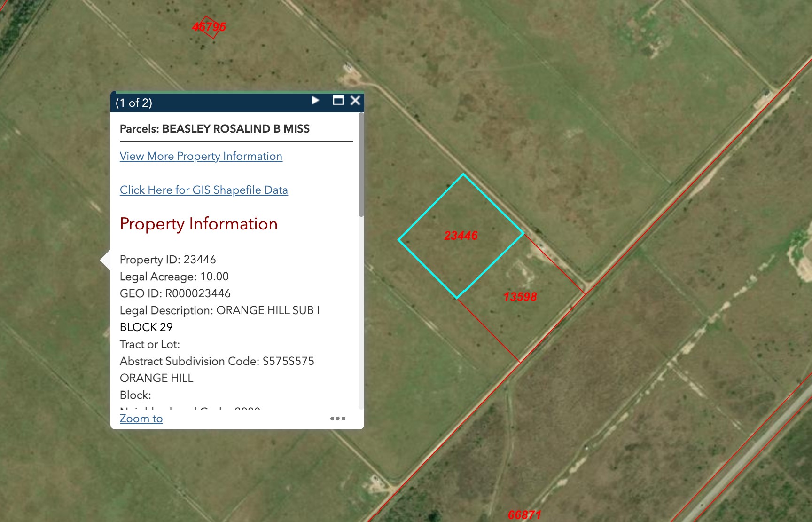Select parcel label 23446 on the map
This screenshot has width=812, height=522.
pyautogui.click(x=461, y=236)
